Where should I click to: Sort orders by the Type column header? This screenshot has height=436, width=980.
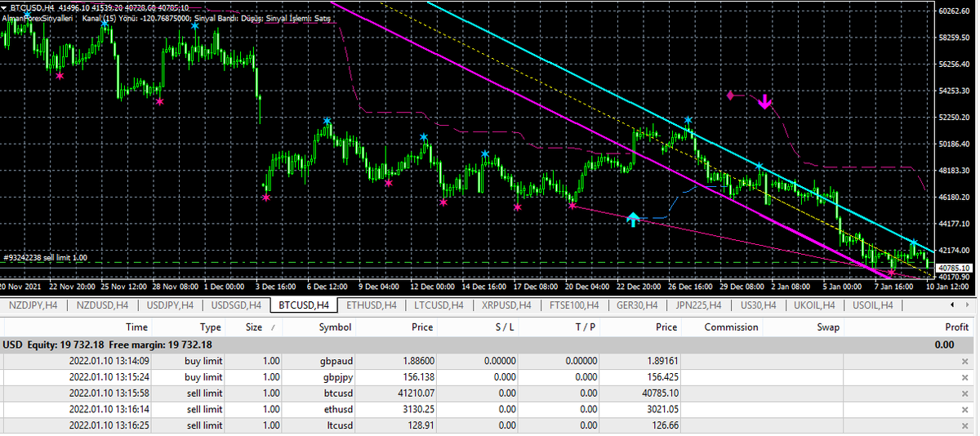[x=211, y=327]
